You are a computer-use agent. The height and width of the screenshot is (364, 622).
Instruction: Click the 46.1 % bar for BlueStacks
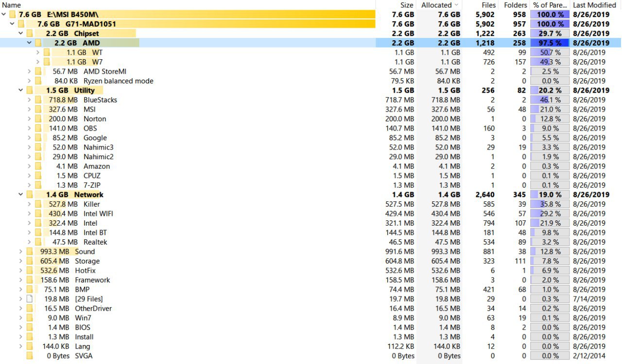tap(550, 100)
